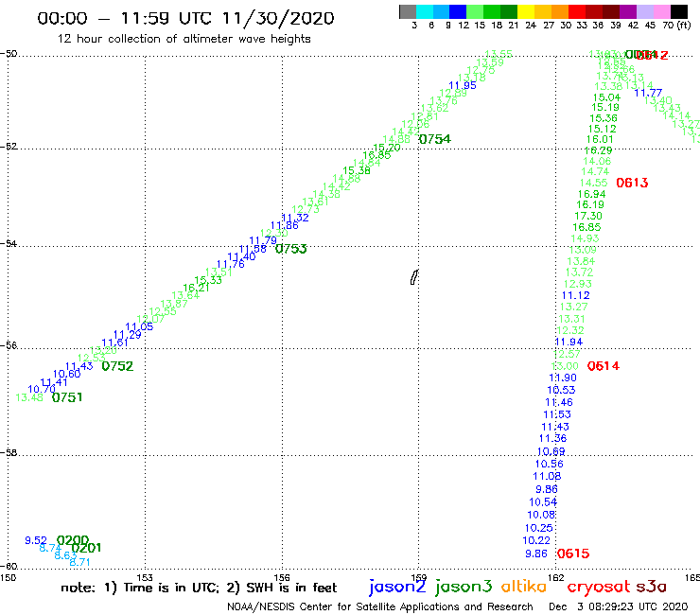Select the pink swatch near 70 (ft)
Screen dimensions: 700x615
click(662, 11)
